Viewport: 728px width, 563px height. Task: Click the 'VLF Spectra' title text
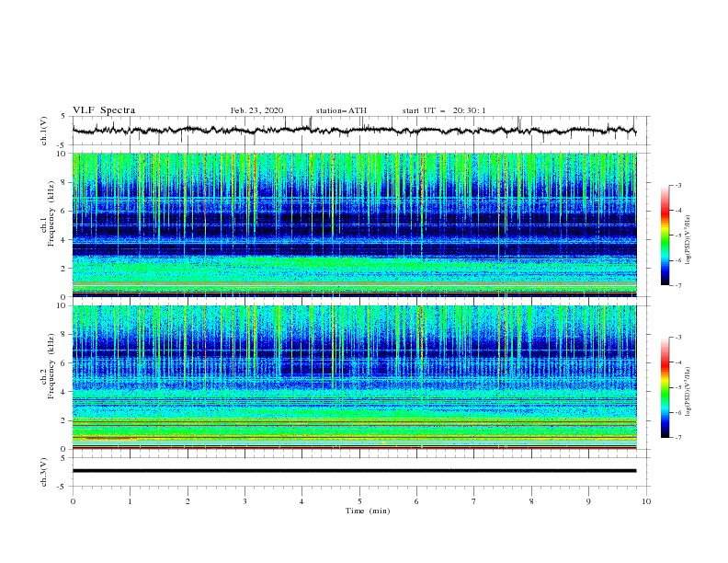click(104, 110)
